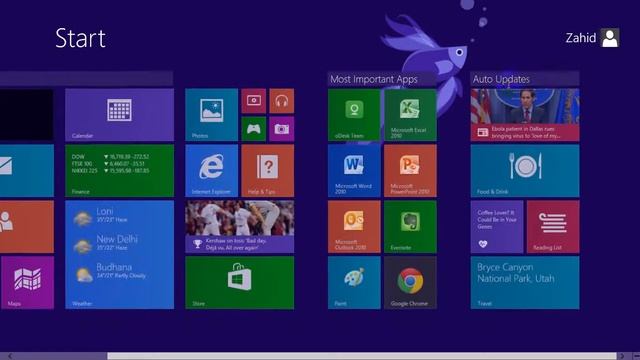Open the Ebola news story tile

(x=525, y=115)
